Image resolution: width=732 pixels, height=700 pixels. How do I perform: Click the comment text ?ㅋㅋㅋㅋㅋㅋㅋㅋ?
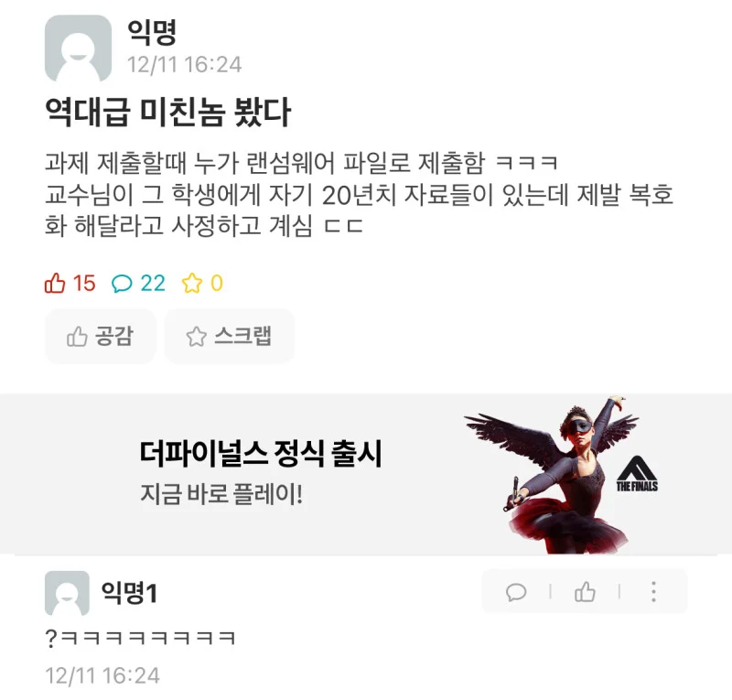pos(141,638)
